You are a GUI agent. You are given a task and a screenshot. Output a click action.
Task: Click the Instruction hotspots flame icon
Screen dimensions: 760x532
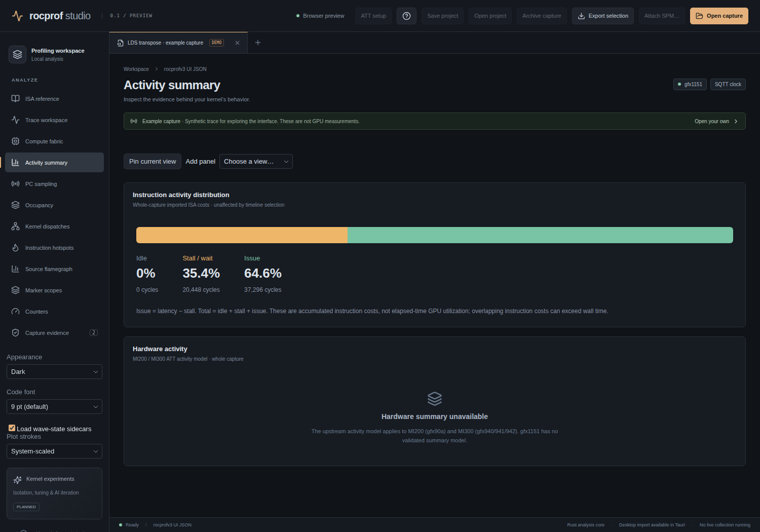click(x=16, y=248)
